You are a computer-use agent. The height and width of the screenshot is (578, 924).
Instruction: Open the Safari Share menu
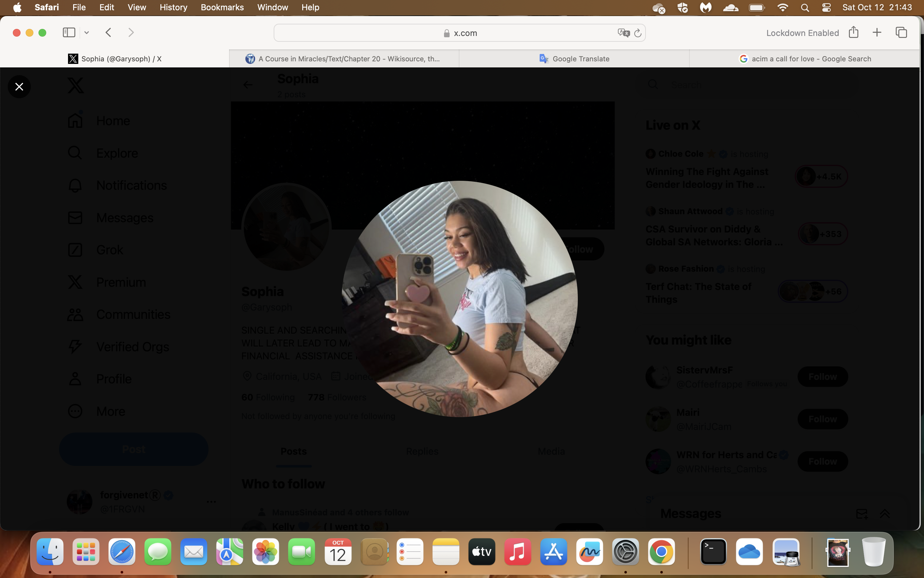(x=853, y=32)
